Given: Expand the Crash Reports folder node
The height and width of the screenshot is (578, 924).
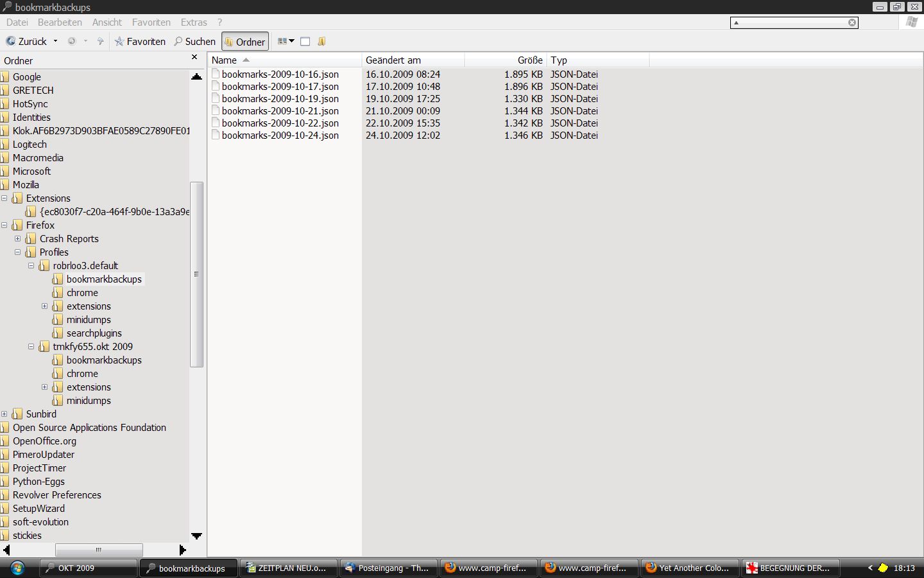Looking at the screenshot, I should (18, 239).
